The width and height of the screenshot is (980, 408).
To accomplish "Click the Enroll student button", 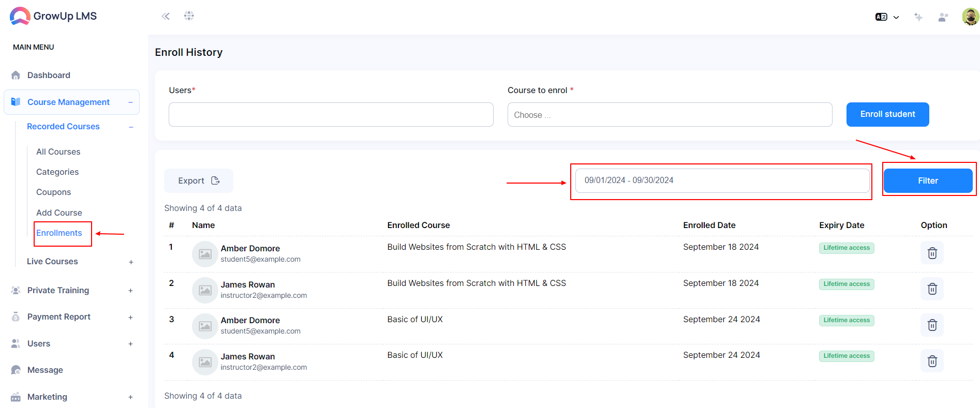I will 888,114.
